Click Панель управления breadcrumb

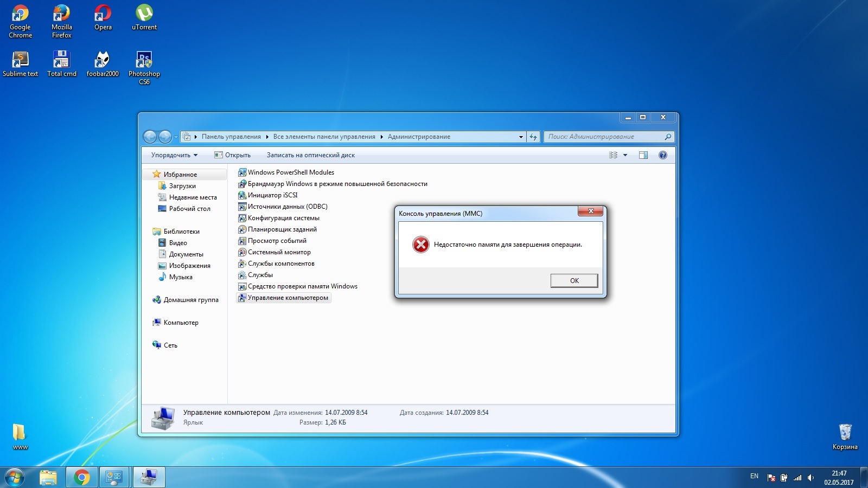[x=231, y=137]
